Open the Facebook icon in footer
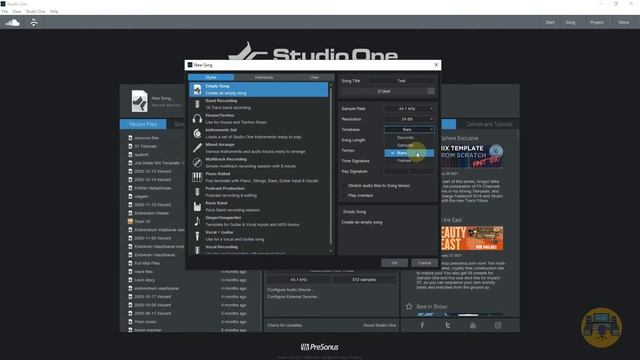This screenshot has height=360, width=640. click(422, 325)
